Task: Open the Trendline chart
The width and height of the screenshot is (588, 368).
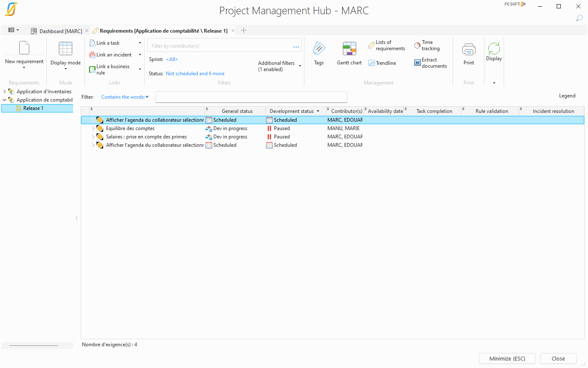Action: (383, 63)
